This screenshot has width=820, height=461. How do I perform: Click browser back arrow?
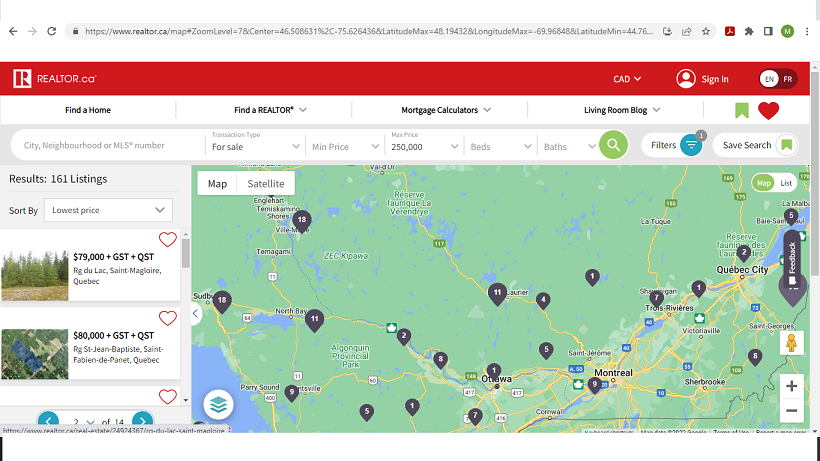tap(13, 31)
